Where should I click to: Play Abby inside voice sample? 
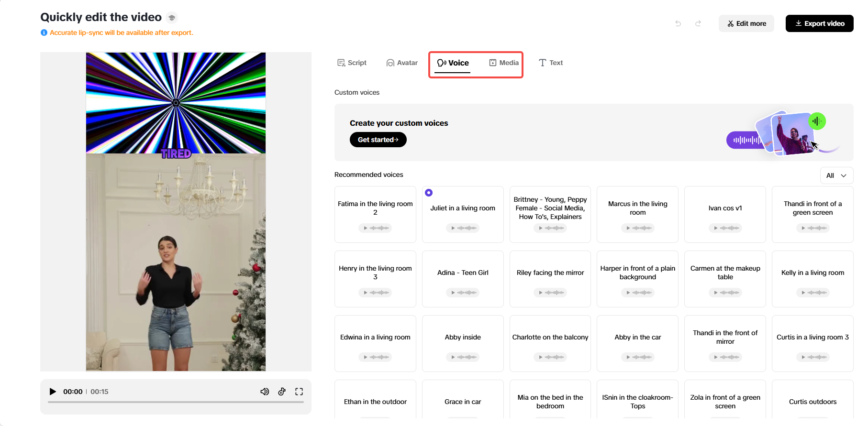[463, 357]
